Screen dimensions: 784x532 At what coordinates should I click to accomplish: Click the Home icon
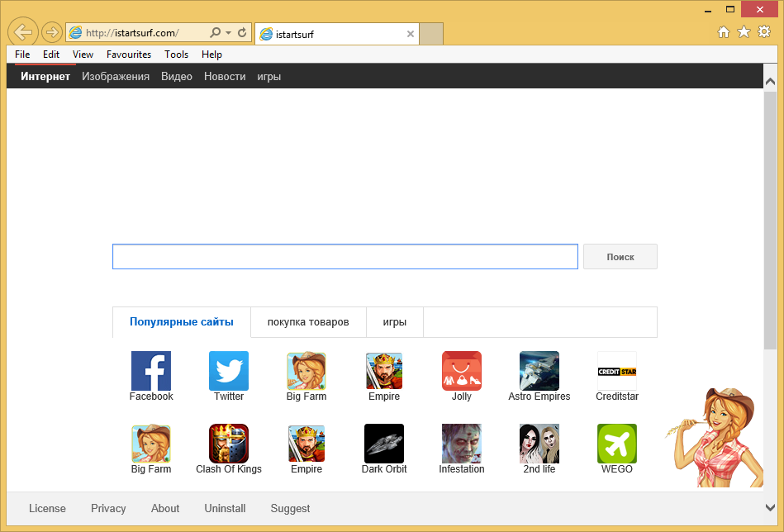point(723,32)
